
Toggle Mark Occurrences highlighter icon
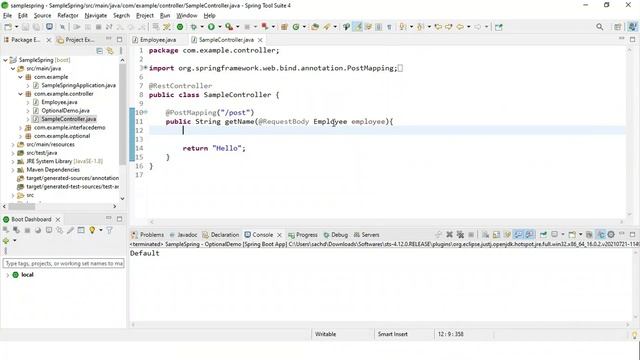click(358, 27)
